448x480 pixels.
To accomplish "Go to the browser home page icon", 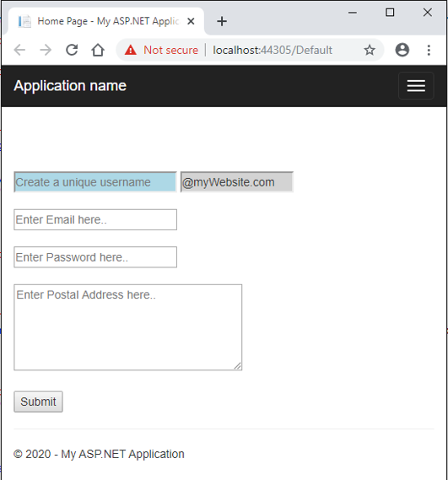I will click(98, 50).
